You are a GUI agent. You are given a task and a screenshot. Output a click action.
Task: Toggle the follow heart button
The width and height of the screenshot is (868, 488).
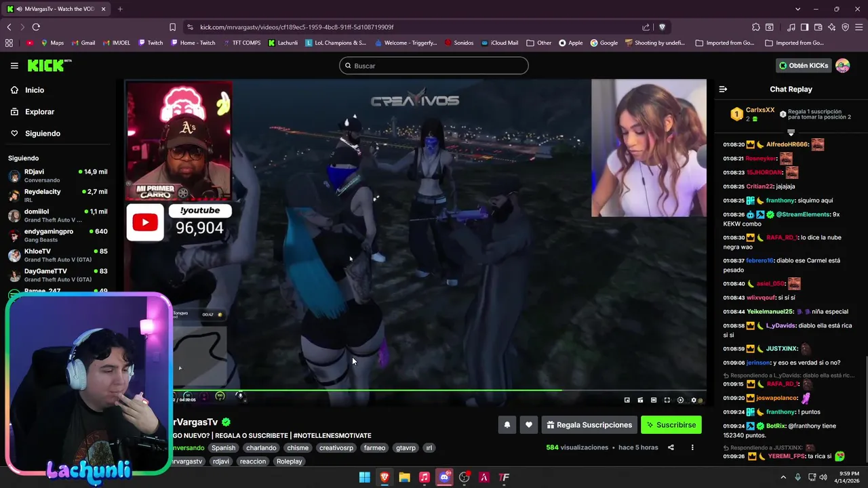[x=528, y=425]
